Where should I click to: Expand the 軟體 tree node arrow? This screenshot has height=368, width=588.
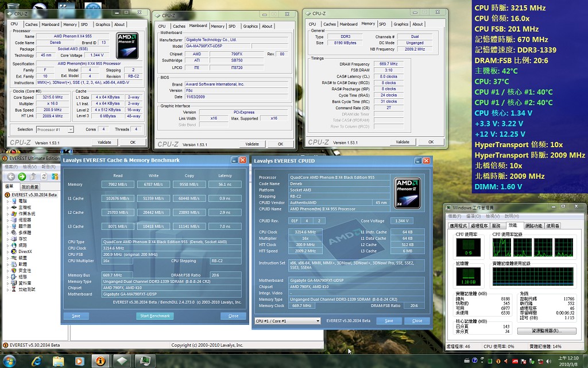[x=8, y=264]
